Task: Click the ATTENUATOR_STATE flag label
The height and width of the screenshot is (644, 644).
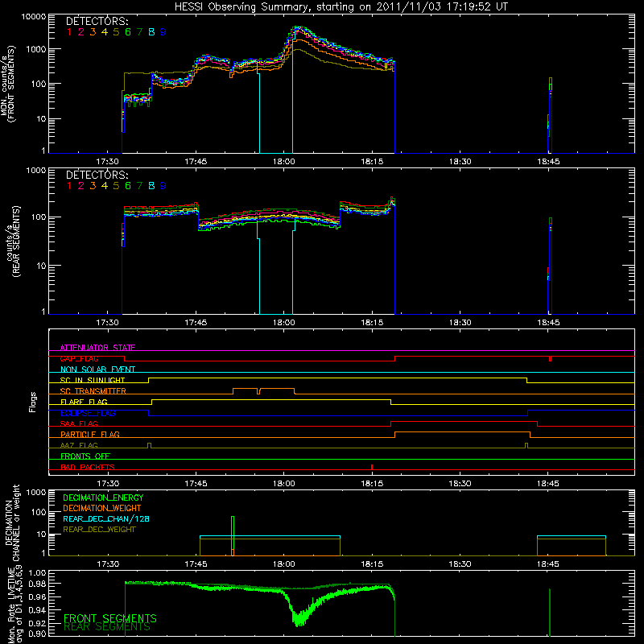Action: point(97,348)
